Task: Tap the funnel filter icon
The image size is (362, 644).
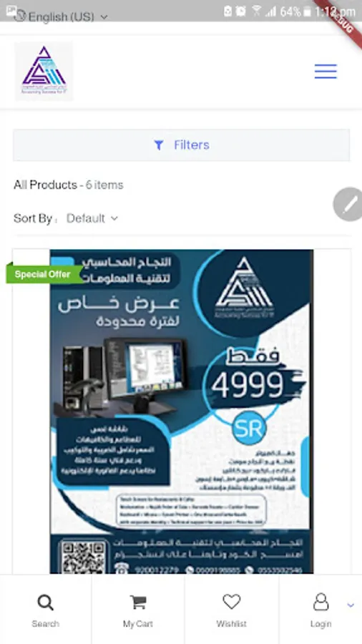Action: pyautogui.click(x=158, y=145)
